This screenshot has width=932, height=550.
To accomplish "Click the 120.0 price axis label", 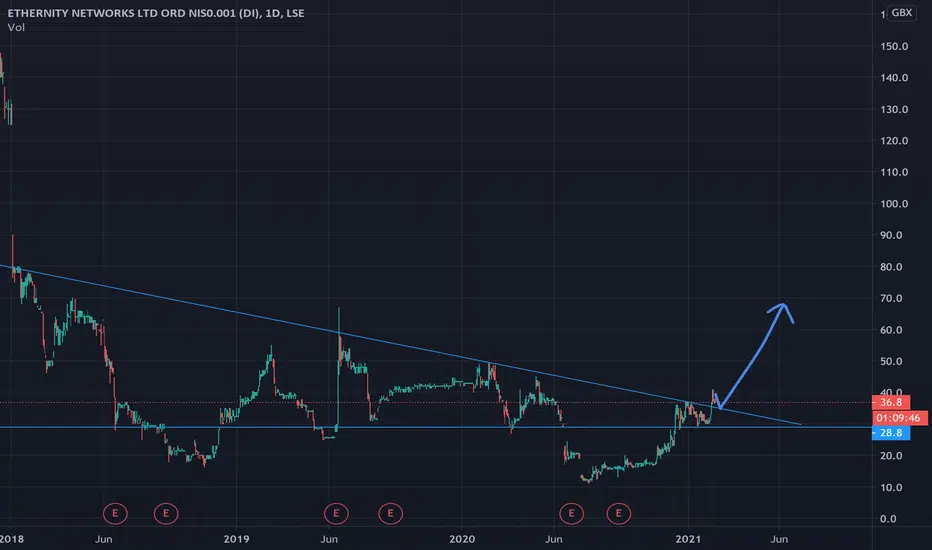I will pos(894,141).
